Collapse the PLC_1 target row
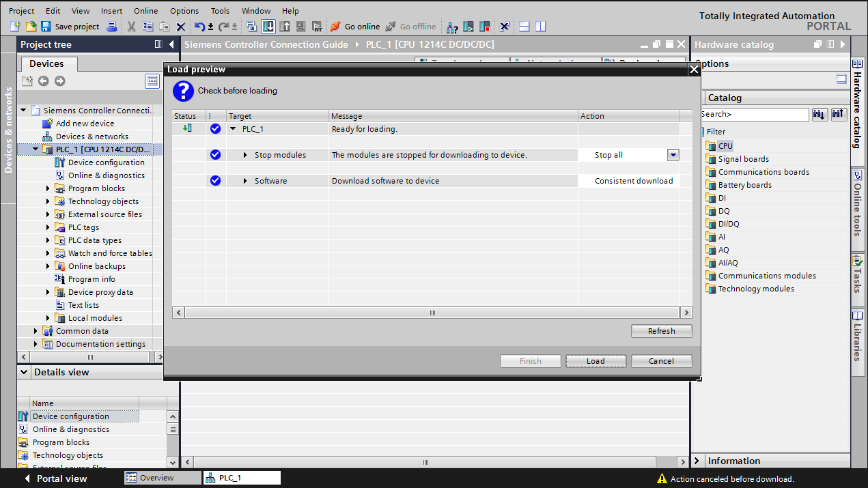 tap(234, 129)
